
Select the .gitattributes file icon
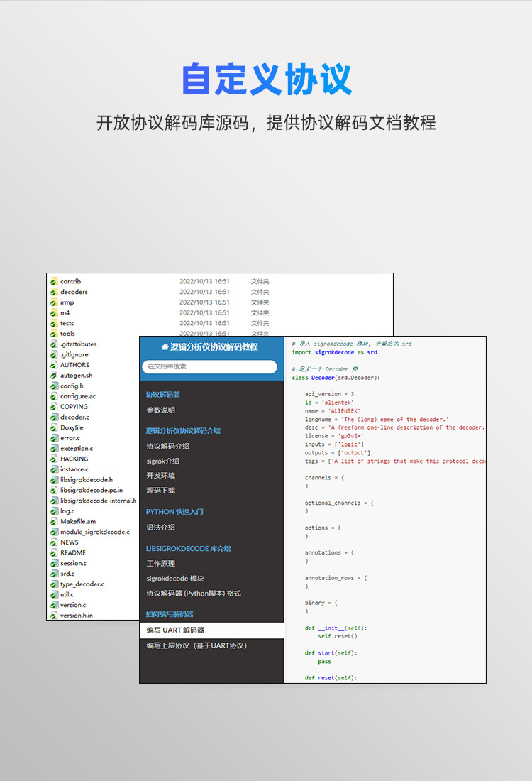click(54, 344)
